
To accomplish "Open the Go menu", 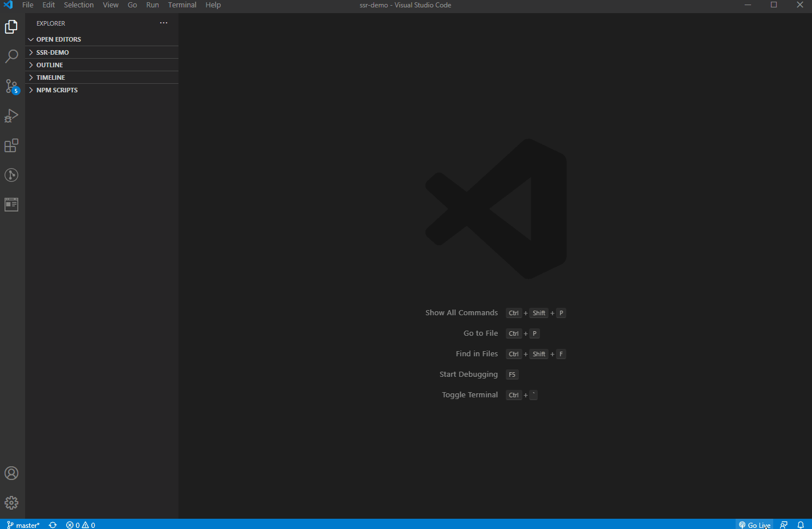I will [132, 5].
